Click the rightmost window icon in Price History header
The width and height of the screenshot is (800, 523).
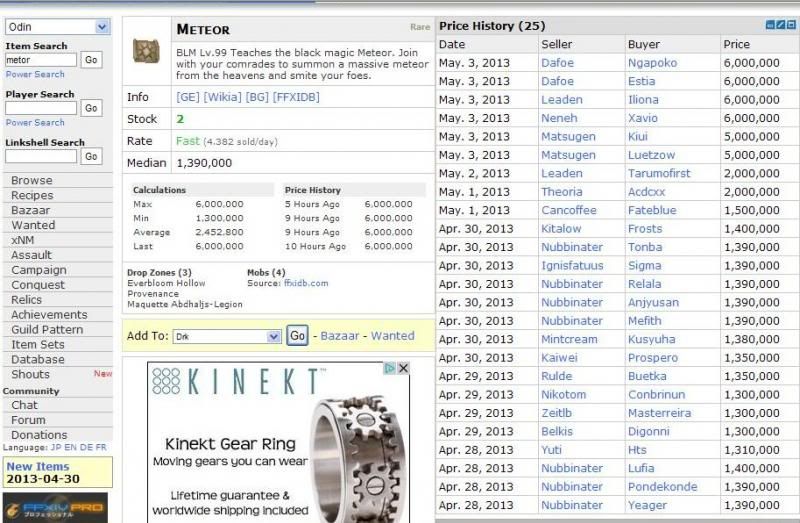click(x=793, y=26)
